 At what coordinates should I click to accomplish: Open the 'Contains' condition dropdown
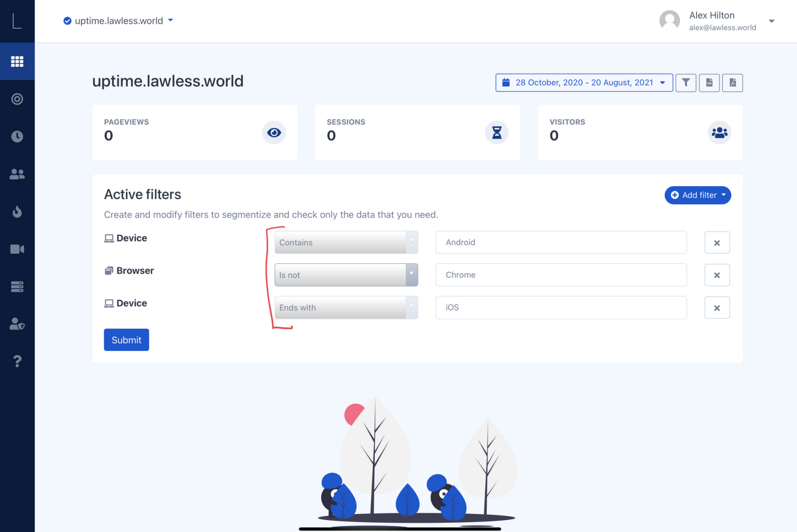(346, 242)
